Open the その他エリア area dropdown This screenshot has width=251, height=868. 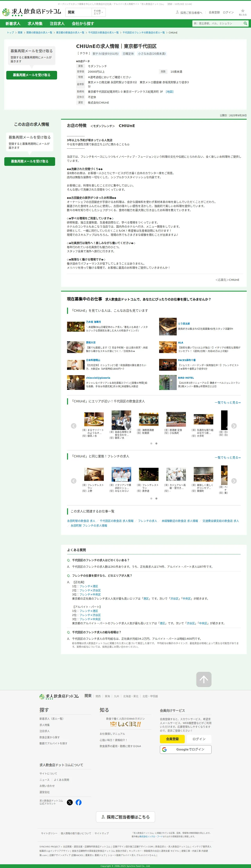[99, 13]
